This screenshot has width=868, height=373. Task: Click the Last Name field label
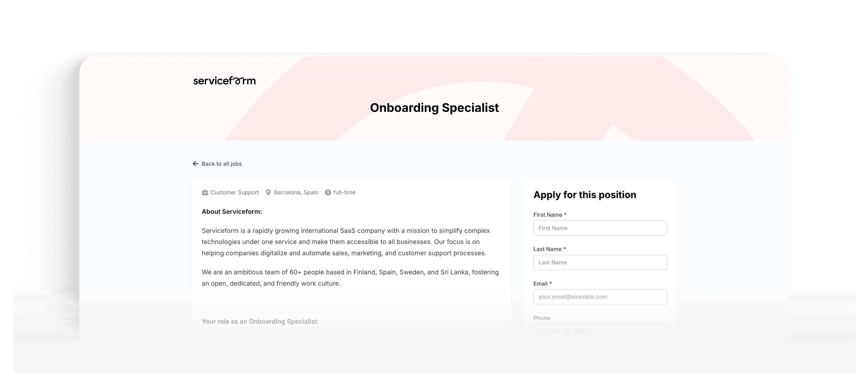(547, 249)
